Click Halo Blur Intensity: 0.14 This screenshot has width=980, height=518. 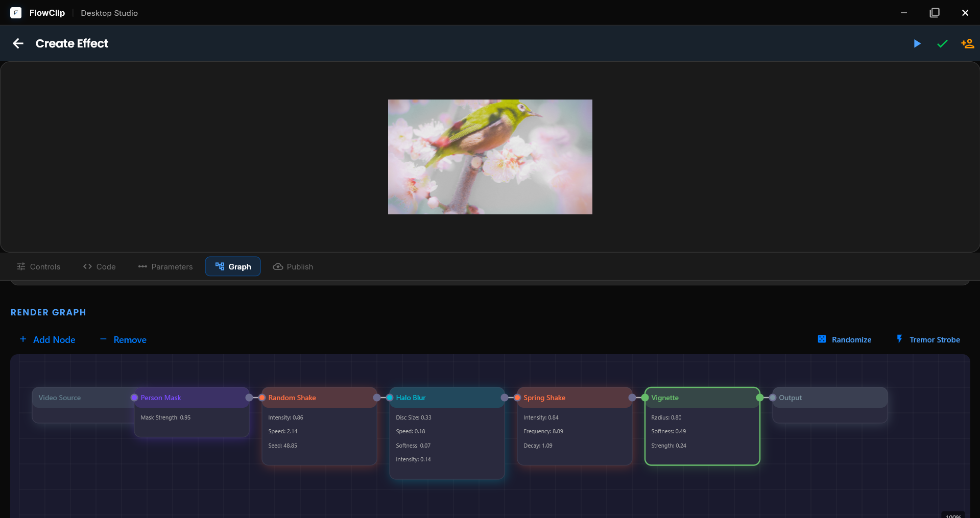tap(413, 459)
